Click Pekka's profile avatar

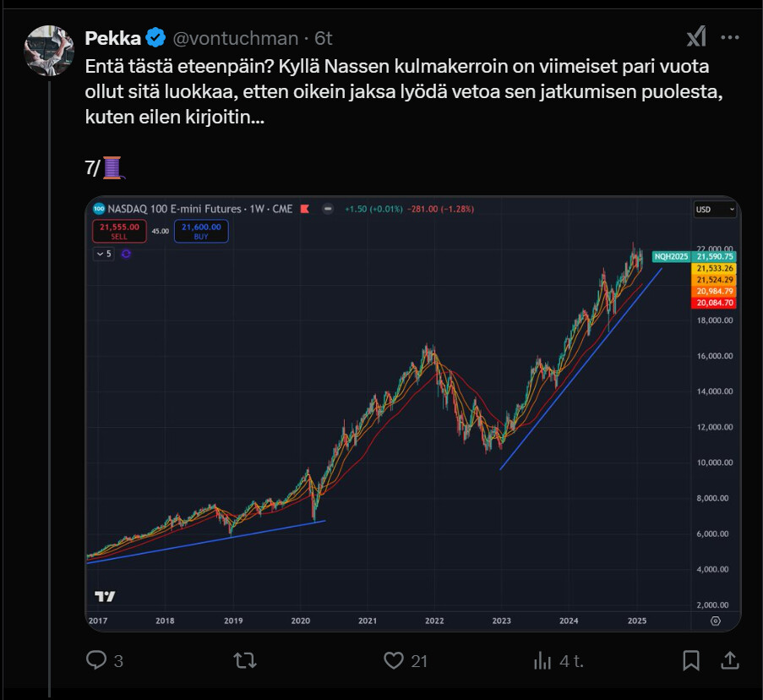click(x=51, y=51)
